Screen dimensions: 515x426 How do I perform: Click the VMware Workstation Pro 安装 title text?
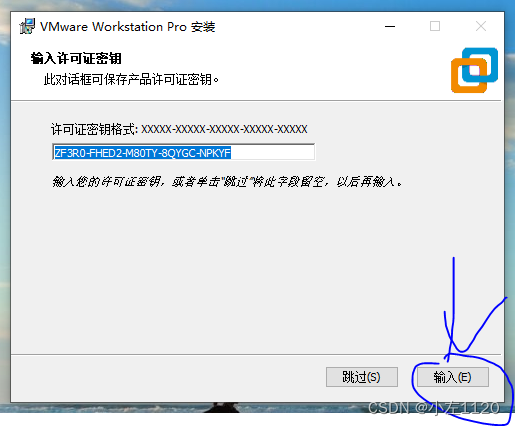point(128,27)
